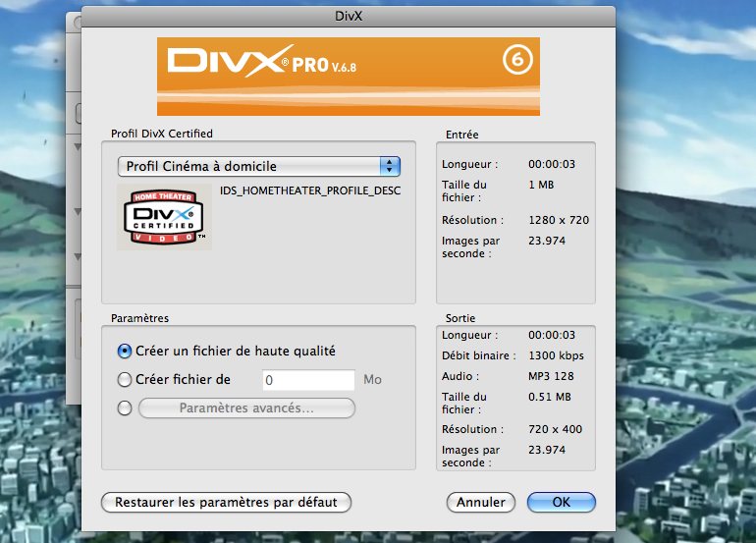Click the Débit binaire label
756x543 pixels.
tap(478, 355)
